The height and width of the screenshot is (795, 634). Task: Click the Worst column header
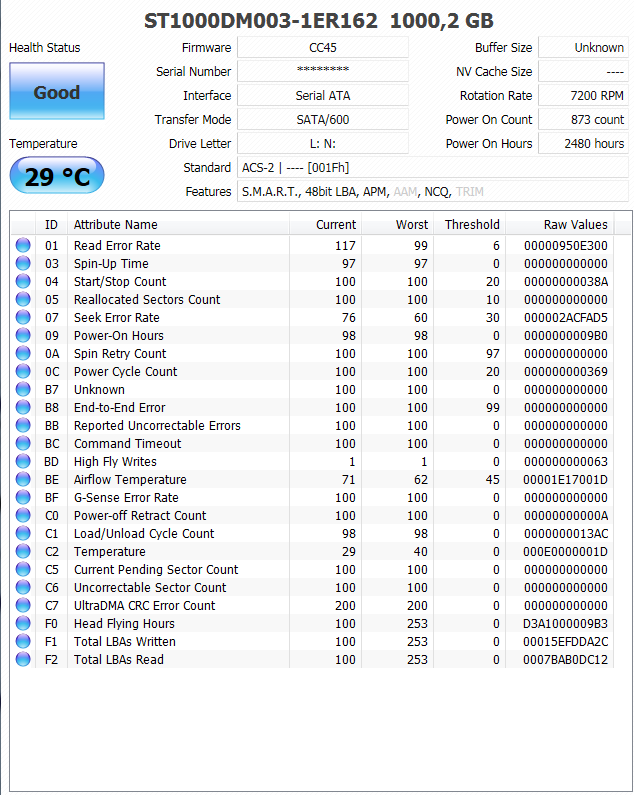coord(397,224)
